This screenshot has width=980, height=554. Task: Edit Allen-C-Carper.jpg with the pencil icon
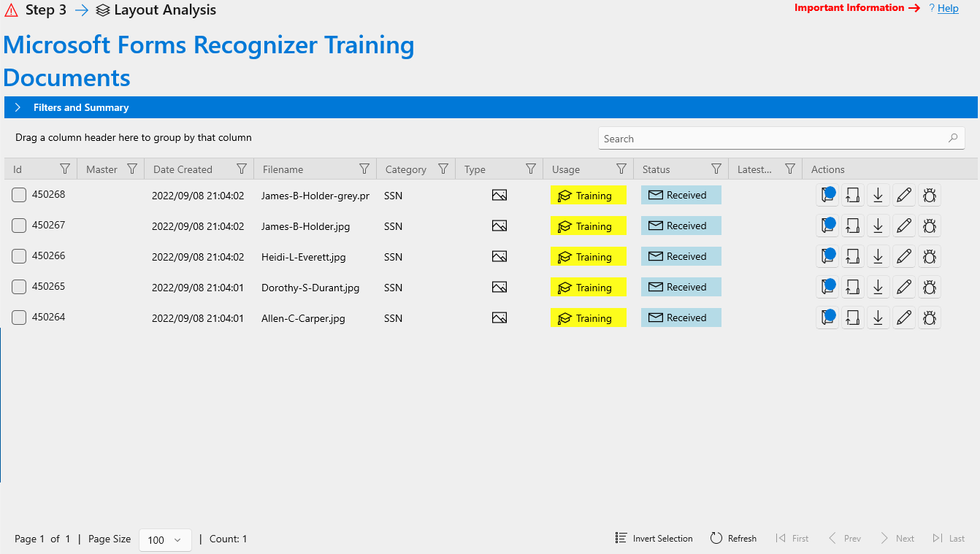904,318
